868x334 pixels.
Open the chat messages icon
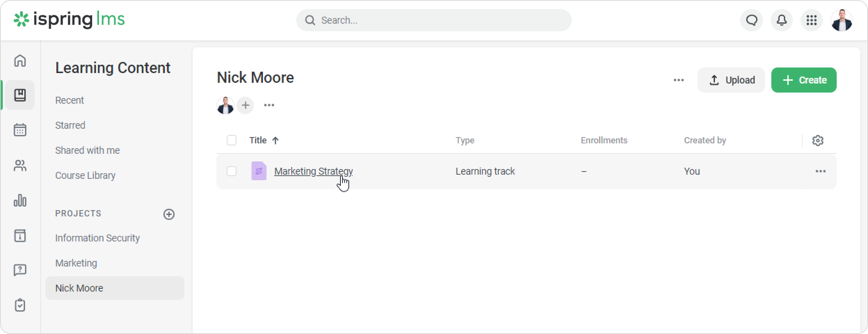coord(752,20)
